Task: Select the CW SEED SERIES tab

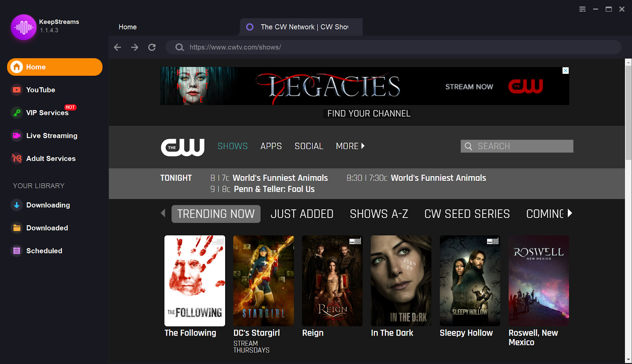Action: (467, 214)
